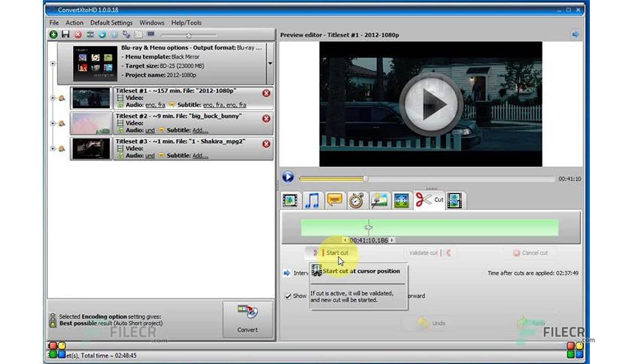Open the image adjustment landscape tab
The image size is (629, 364).
pos(378,200)
